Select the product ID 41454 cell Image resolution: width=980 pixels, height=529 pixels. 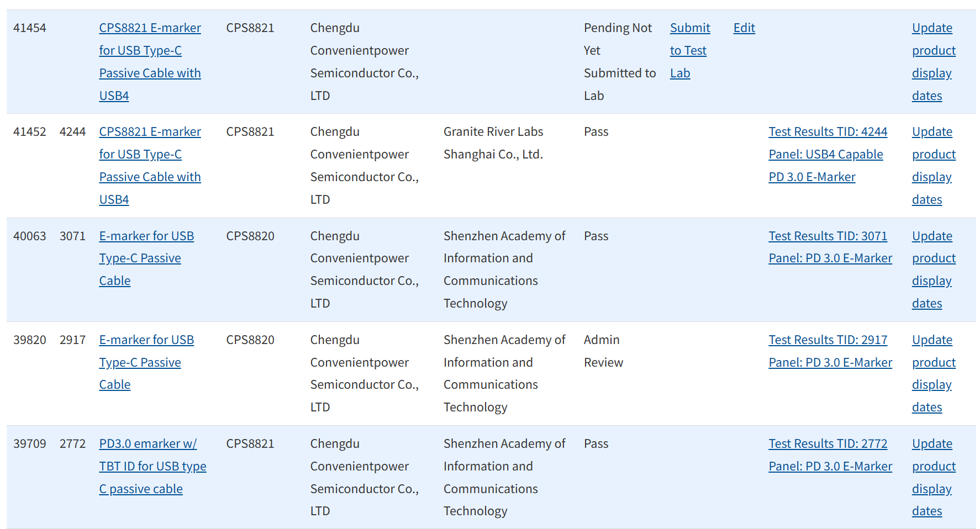click(x=30, y=28)
